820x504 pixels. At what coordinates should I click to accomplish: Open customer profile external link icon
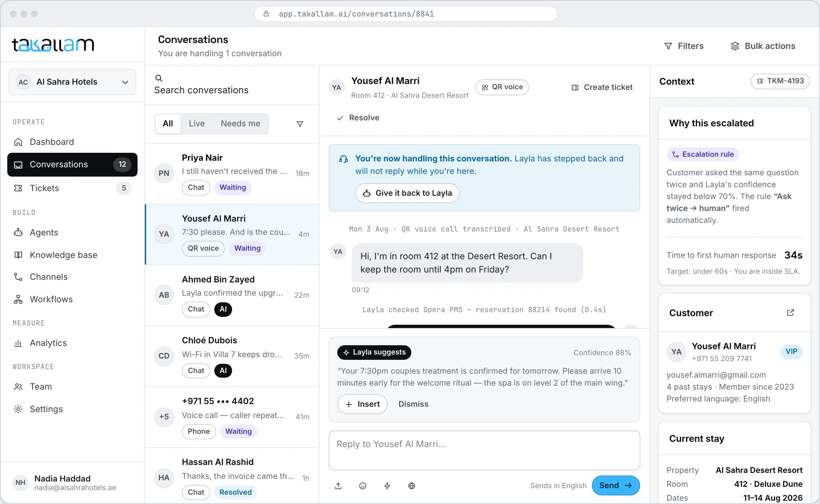pos(790,313)
